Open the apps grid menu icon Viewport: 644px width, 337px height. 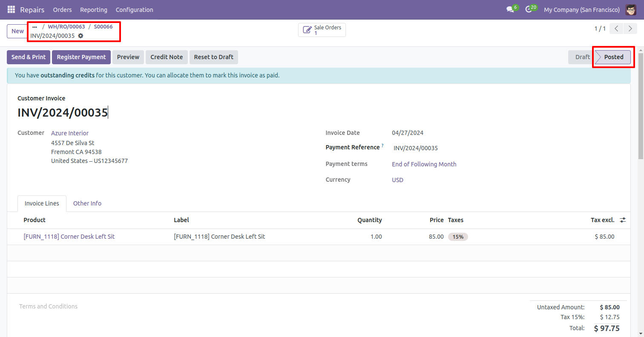[11, 9]
